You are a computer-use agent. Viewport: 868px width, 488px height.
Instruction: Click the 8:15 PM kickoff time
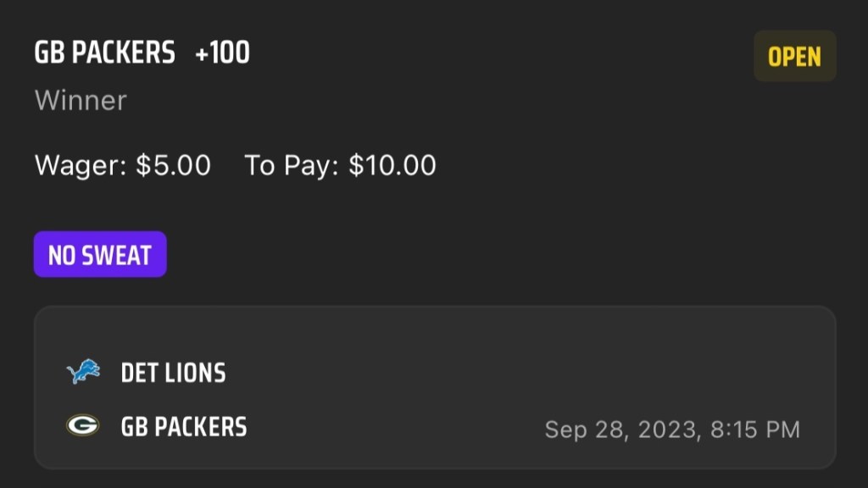(x=754, y=430)
